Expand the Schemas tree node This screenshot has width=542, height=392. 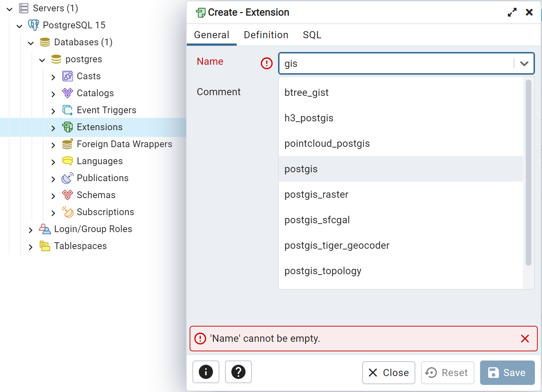(x=53, y=196)
